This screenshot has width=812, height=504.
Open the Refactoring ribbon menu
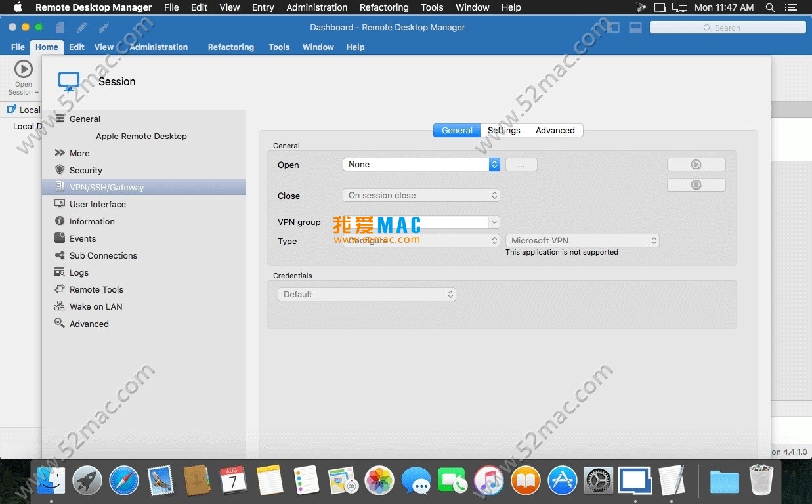[x=230, y=47]
